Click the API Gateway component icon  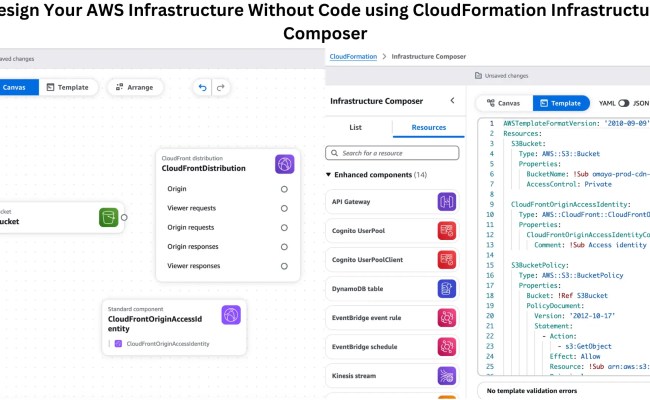pos(447,202)
